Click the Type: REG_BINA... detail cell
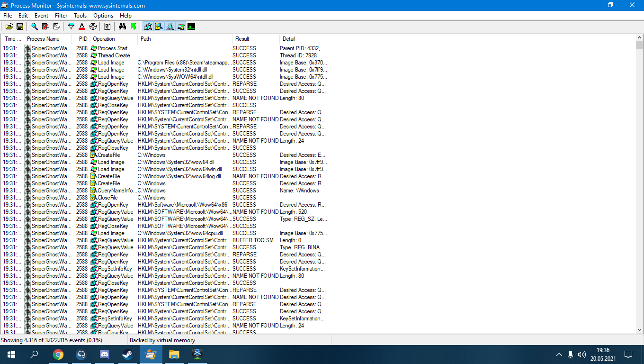The image size is (644, 364). coord(302,247)
